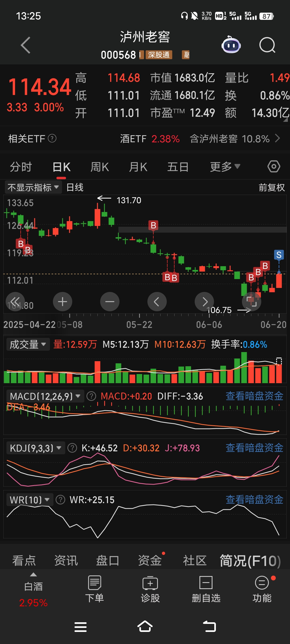Open the WR(10) indicator dropdown
The width and height of the screenshot is (290, 644).
pos(30,500)
